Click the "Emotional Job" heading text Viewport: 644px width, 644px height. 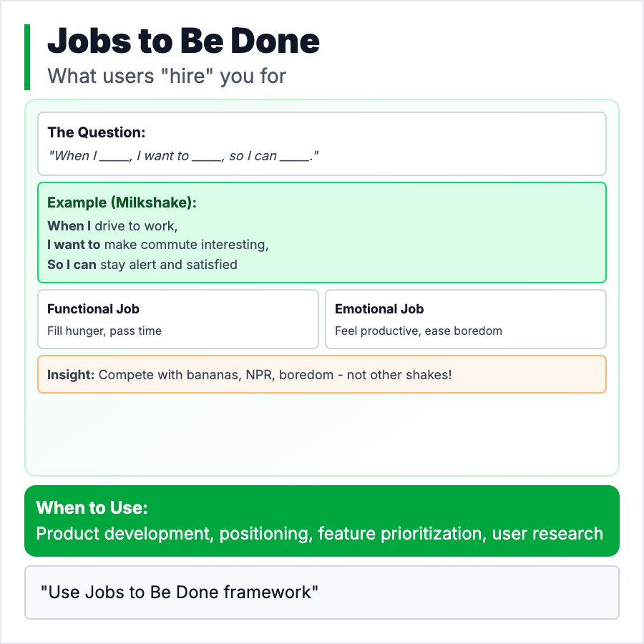click(379, 309)
